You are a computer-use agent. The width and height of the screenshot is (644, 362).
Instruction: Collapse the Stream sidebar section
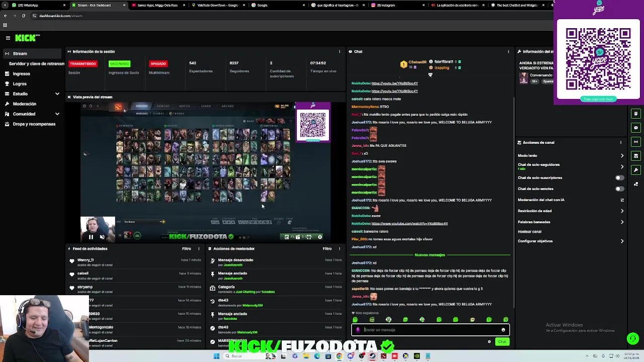click(32, 53)
